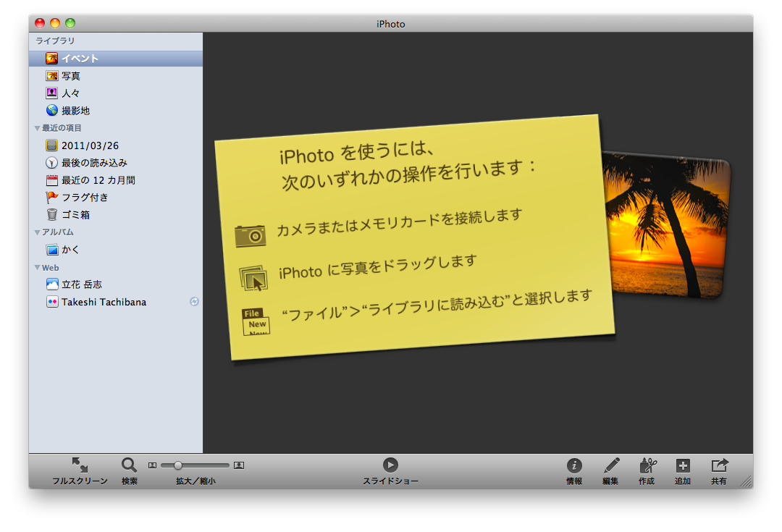The width and height of the screenshot is (782, 532).
Task: Select 写真 in the library sidebar
Action: click(70, 76)
